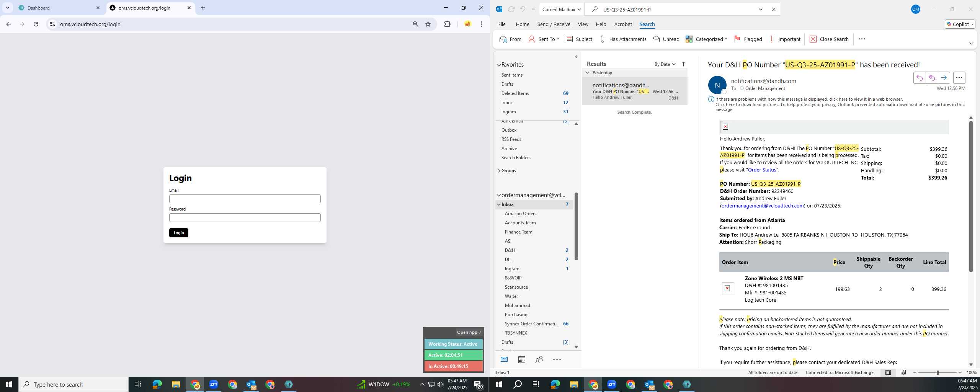The image size is (980, 392).
Task: Click the Email input field
Action: [245, 199]
